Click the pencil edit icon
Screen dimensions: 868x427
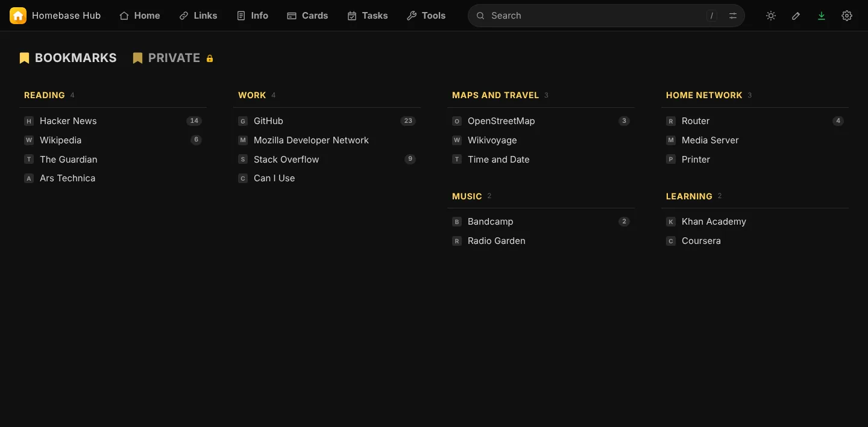click(x=796, y=16)
